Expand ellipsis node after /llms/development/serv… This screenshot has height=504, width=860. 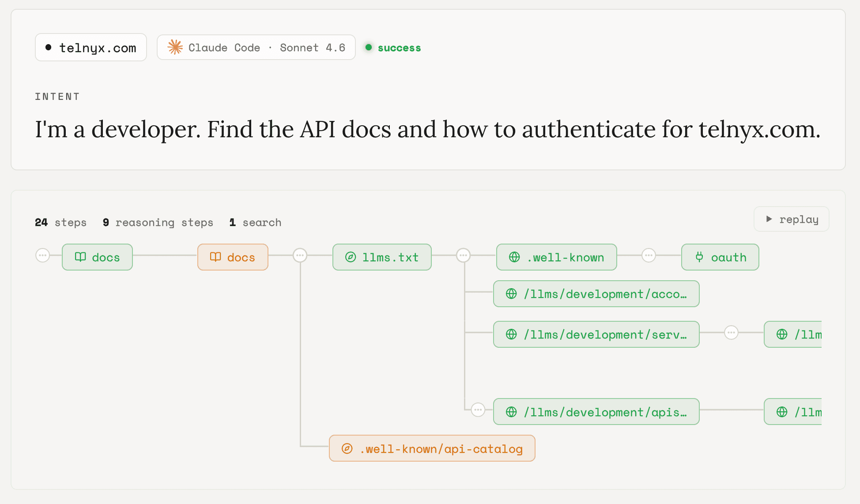732,332
